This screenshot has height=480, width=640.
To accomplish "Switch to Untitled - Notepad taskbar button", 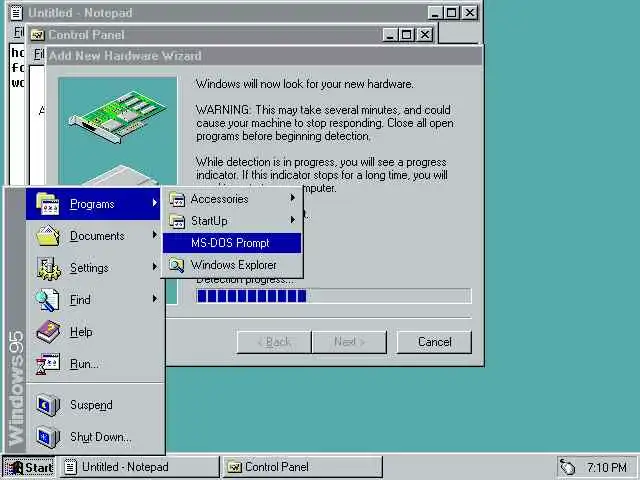I will point(140,467).
